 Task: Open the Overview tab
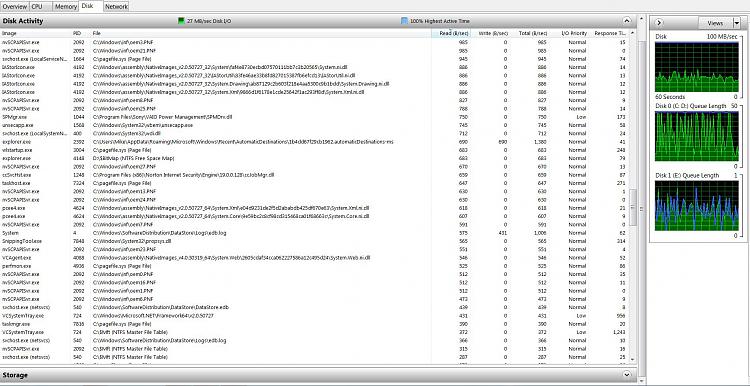coord(15,7)
